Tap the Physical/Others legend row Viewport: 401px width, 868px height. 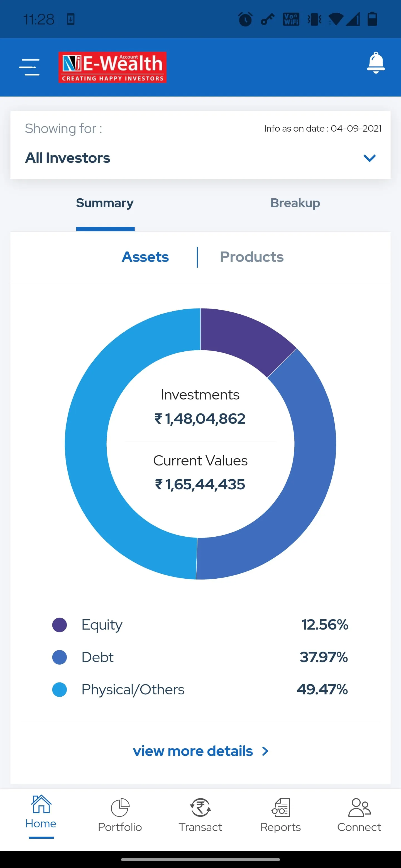[x=200, y=689]
